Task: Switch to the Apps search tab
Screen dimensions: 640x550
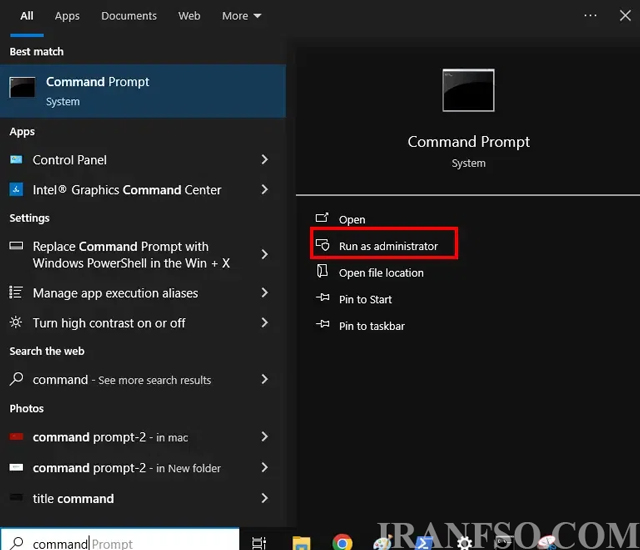Action: click(x=67, y=16)
